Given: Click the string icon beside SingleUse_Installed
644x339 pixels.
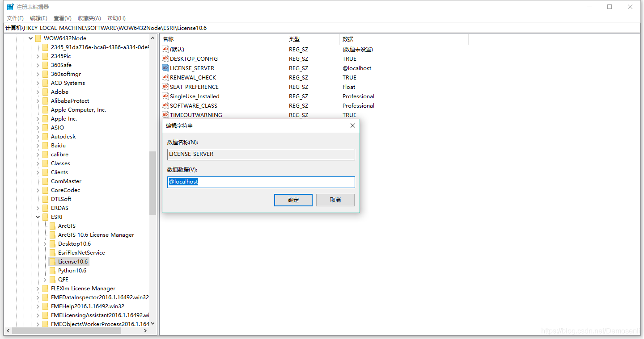Looking at the screenshot, I should (x=165, y=96).
